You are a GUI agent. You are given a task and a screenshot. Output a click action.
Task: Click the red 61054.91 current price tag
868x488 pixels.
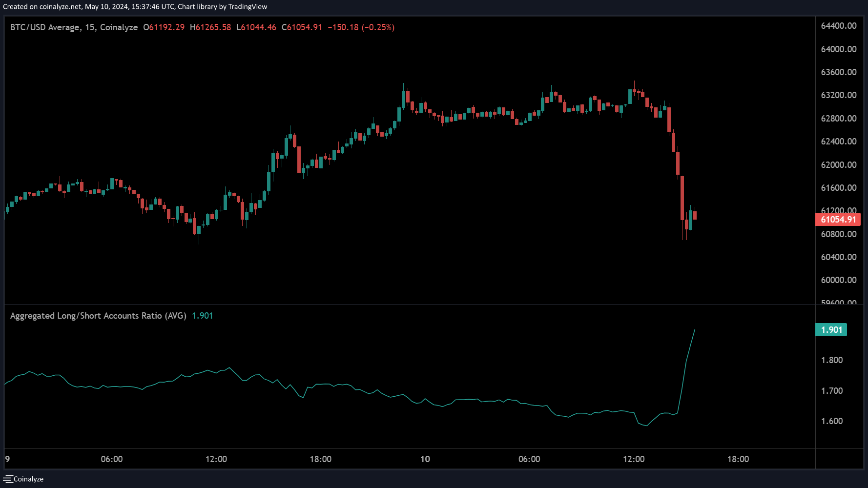[838, 220]
